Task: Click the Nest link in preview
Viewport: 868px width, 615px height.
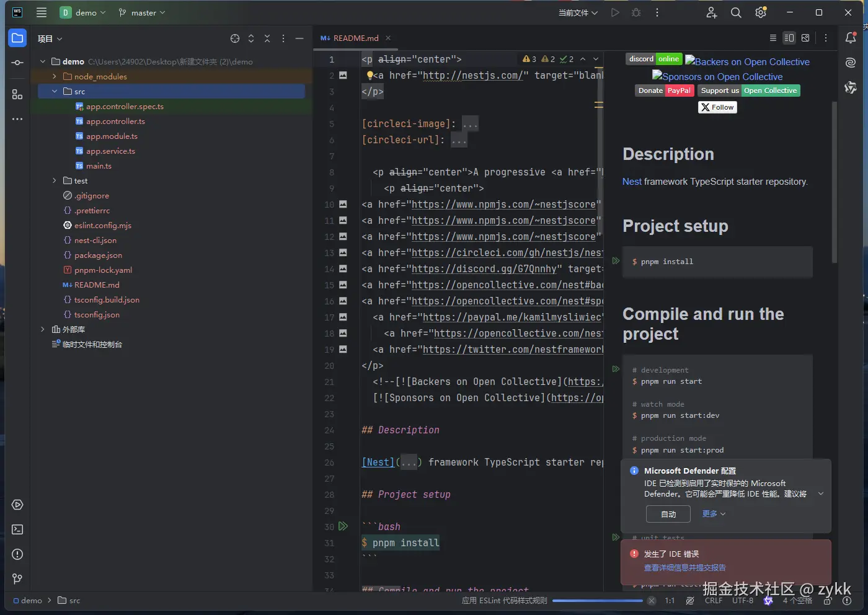Action: pyautogui.click(x=632, y=182)
